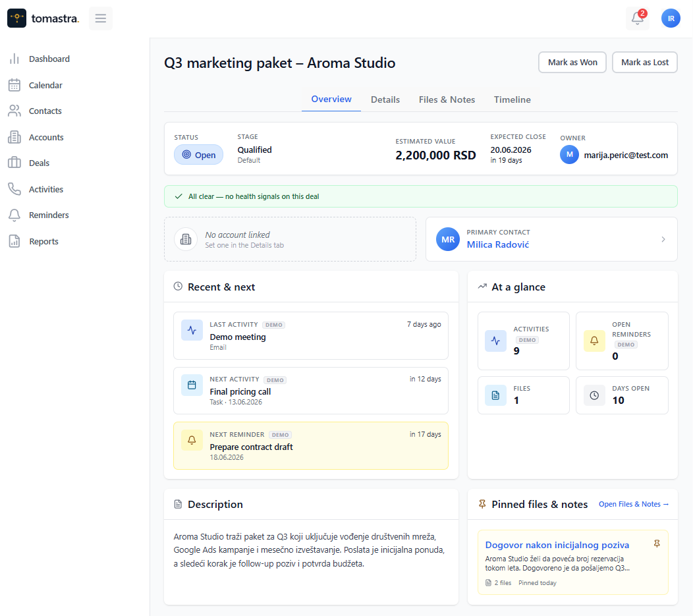The image size is (693, 616).
Task: Click the Calendar label in the sidebar
Action: click(45, 85)
